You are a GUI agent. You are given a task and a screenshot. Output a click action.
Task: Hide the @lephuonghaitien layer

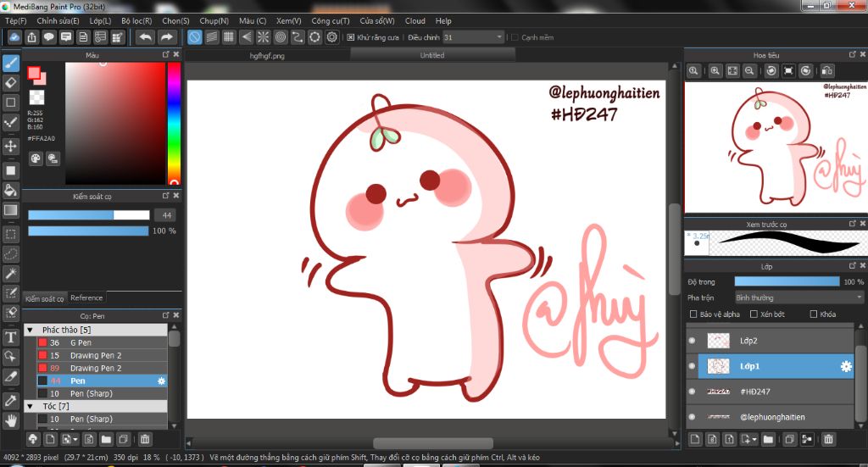click(x=692, y=417)
